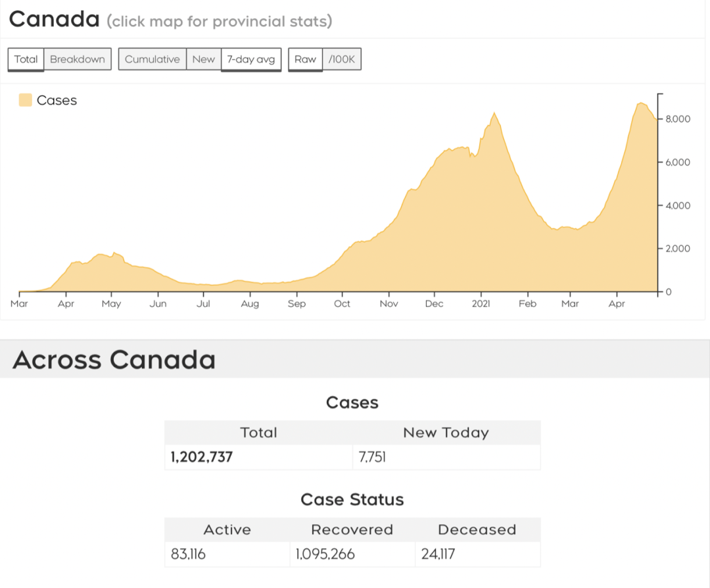This screenshot has width=710, height=588.
Task: Click the 2021 x-axis label
Action: [481, 303]
